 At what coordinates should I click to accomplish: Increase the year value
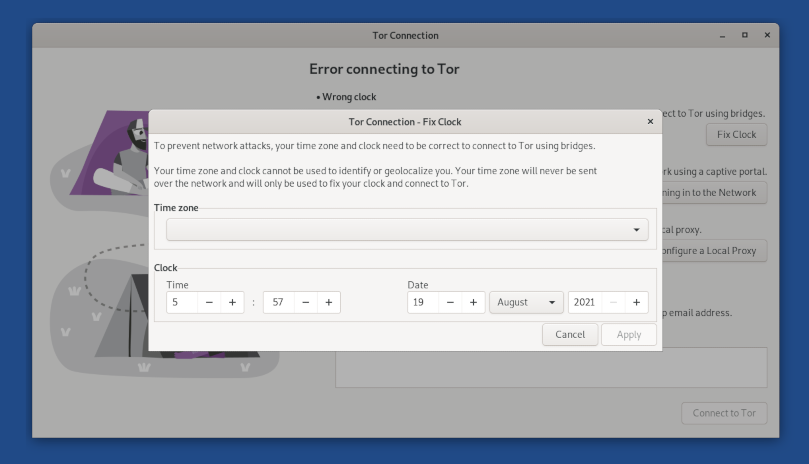point(636,302)
